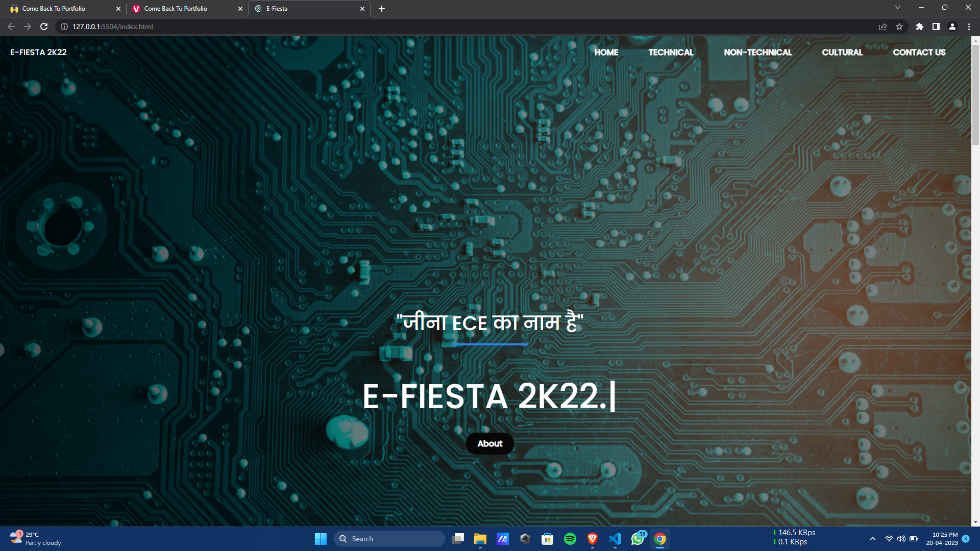Click taskbar Search box

click(389, 539)
